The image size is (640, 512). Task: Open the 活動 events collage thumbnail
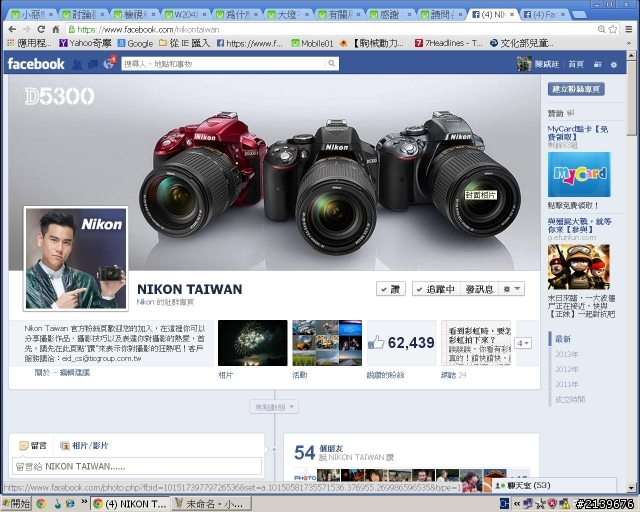(x=327, y=343)
